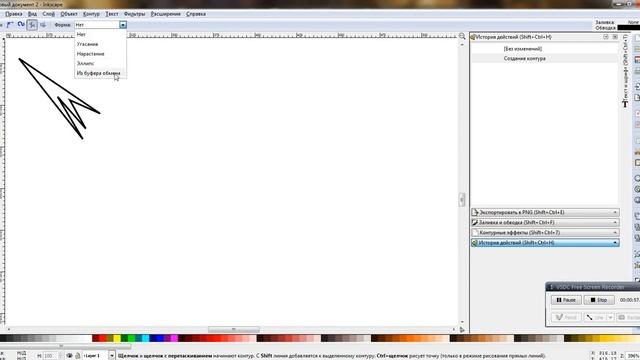Screen dimensions: 640x360
Task: Choose 'Нет' in shape dropdown list
Action: tap(100, 34)
